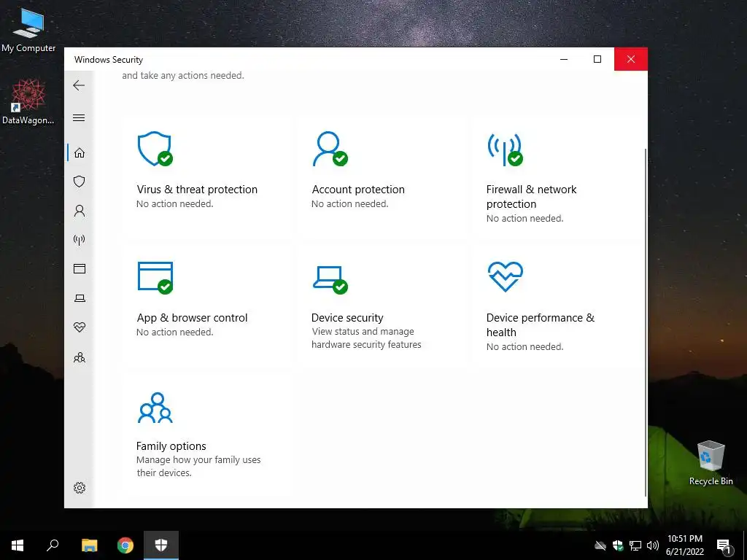Click the Firewall & network protection tile icon
Screen dimensions: 747x560
505,149
